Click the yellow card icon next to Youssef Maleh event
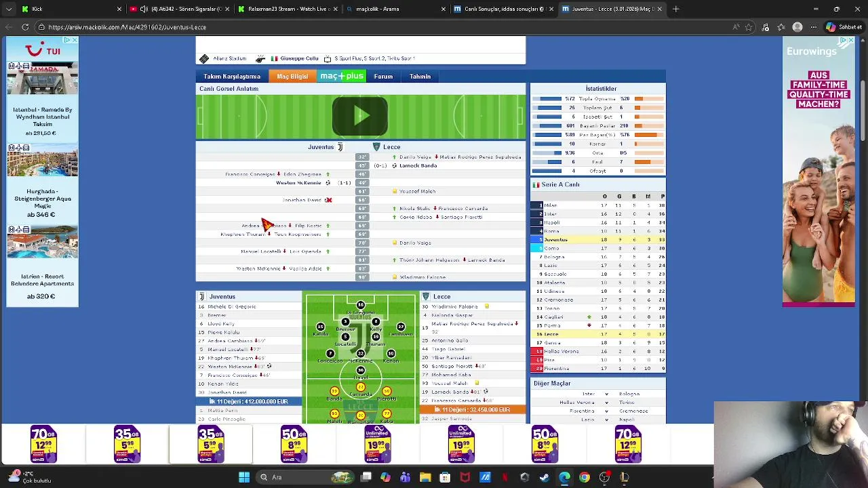Image resolution: width=868 pixels, height=488 pixels. click(x=395, y=191)
